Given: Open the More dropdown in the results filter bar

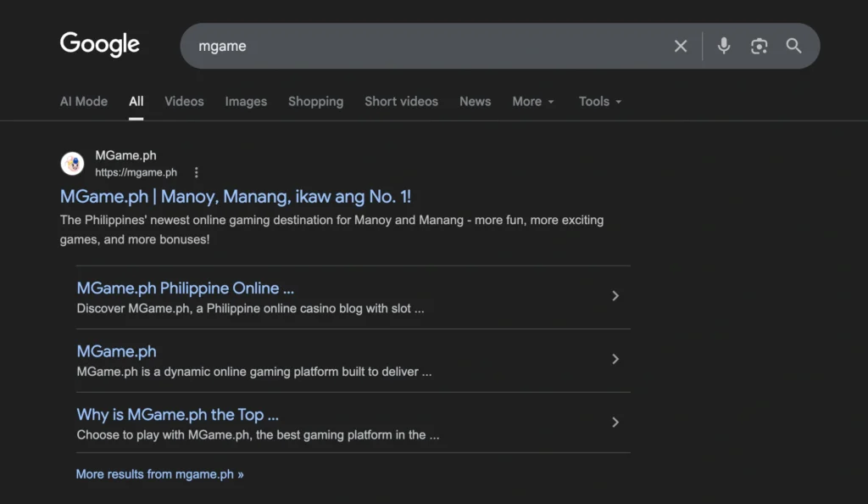Looking at the screenshot, I should click(532, 101).
